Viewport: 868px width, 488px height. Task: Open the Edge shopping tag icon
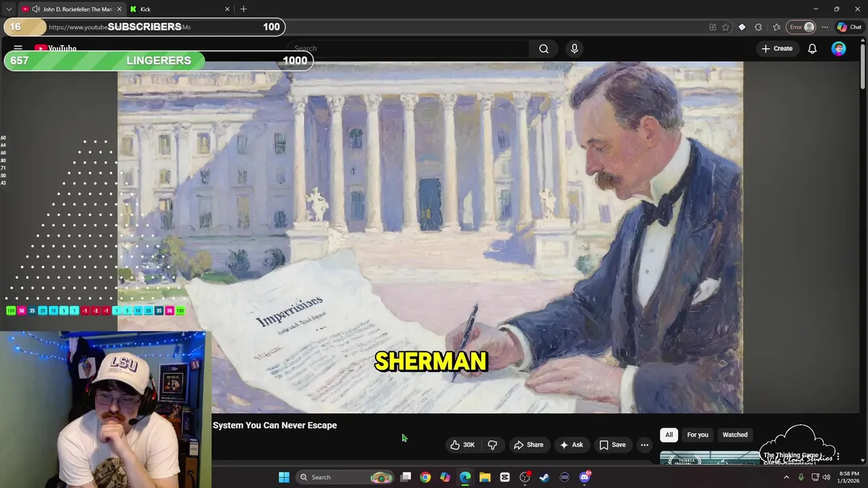click(742, 27)
